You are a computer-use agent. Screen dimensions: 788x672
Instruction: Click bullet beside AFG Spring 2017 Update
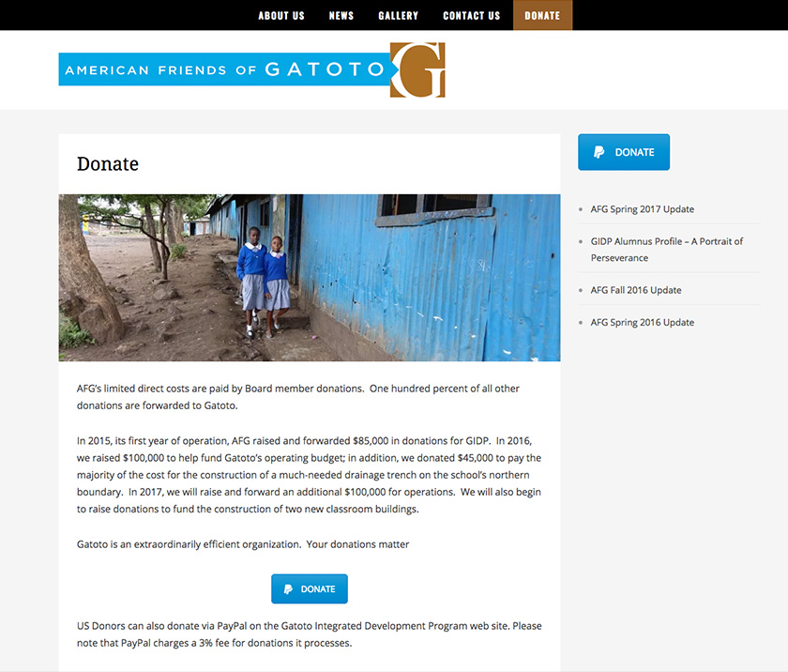pyautogui.click(x=581, y=209)
